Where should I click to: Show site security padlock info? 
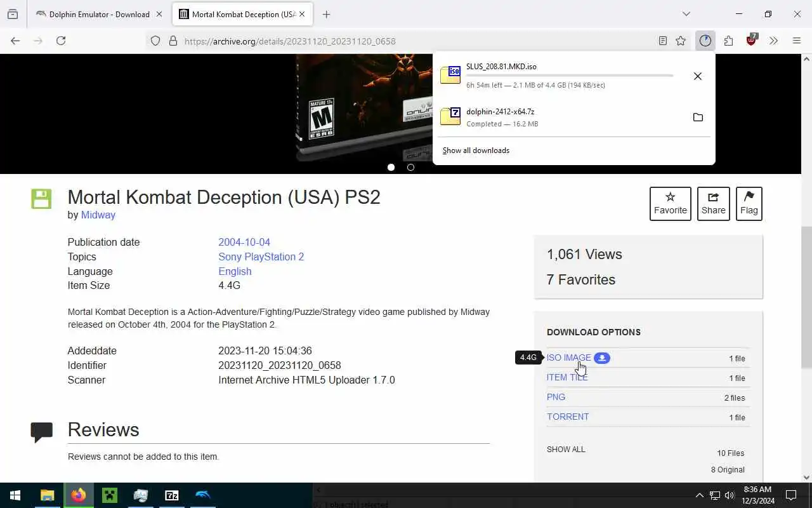pyautogui.click(x=173, y=41)
